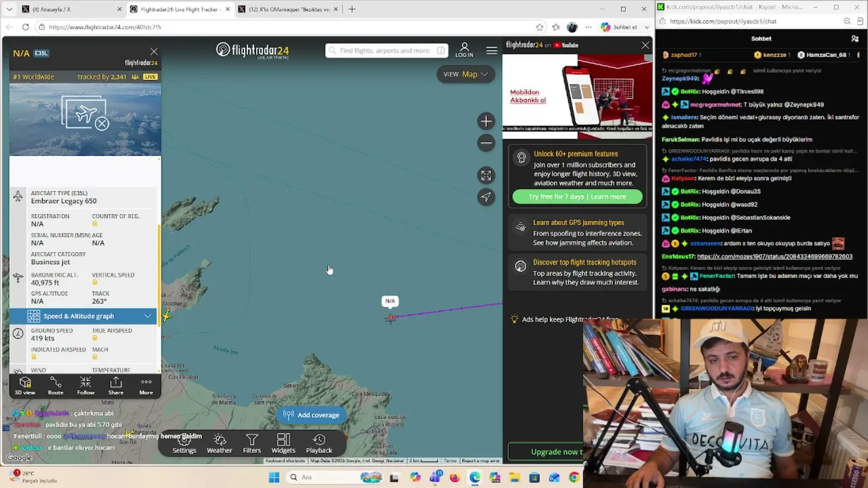This screenshot has width=868, height=488.
Task: Click the yellow aircraft near the coast
Action: pyautogui.click(x=166, y=315)
